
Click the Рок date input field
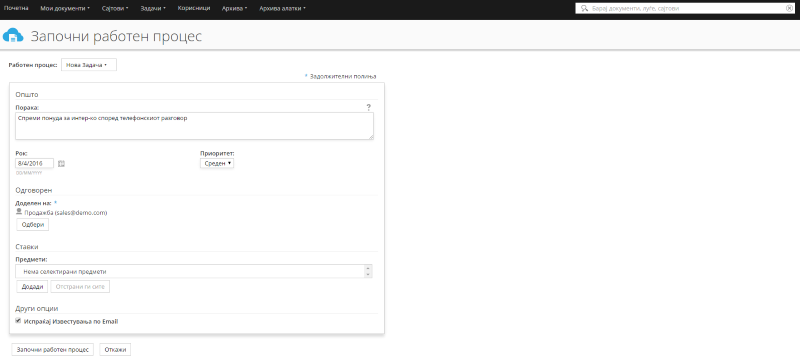35,163
